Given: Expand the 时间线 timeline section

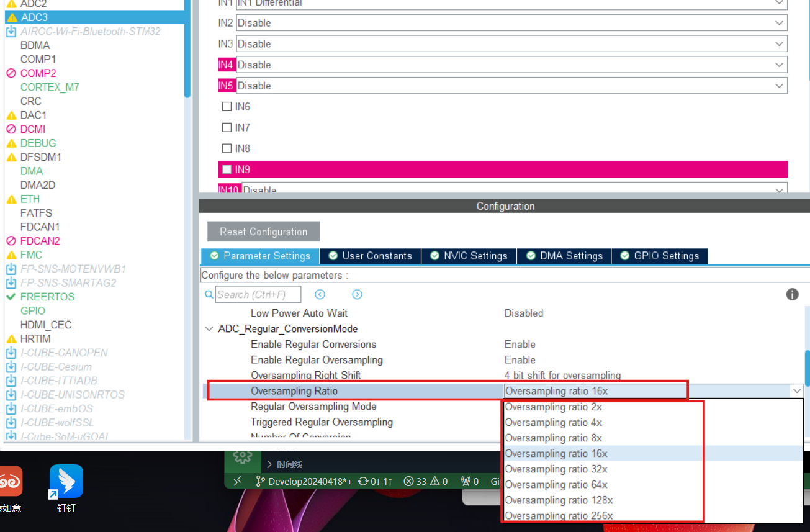Looking at the screenshot, I should click(x=269, y=462).
